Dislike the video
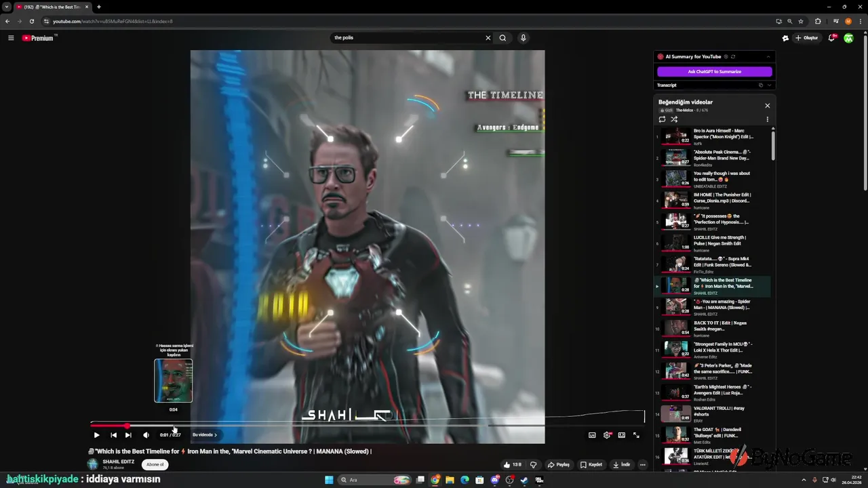Viewport: 868px width, 488px height. [533, 465]
